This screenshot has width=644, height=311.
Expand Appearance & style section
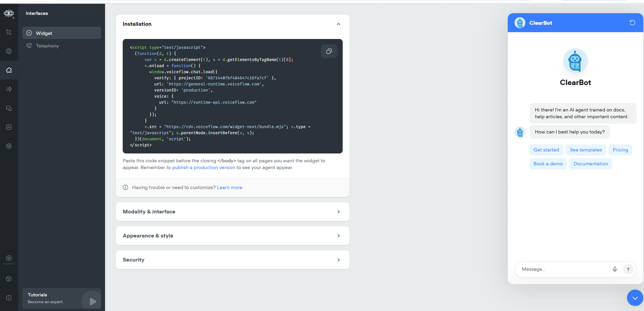tap(233, 236)
